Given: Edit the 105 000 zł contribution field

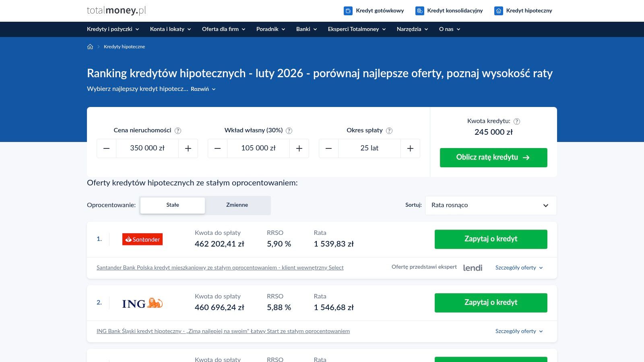Looking at the screenshot, I should [x=258, y=148].
